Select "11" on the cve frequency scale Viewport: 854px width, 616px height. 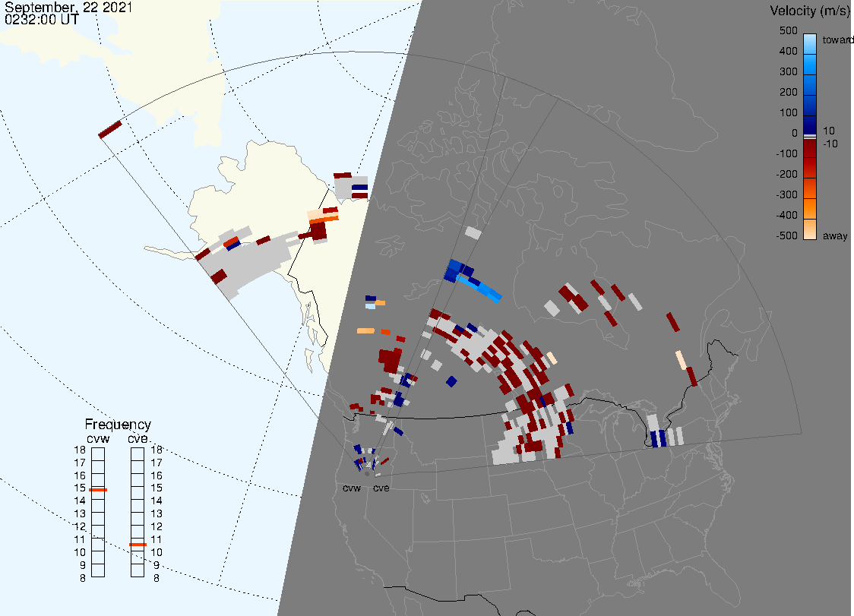coord(157,540)
